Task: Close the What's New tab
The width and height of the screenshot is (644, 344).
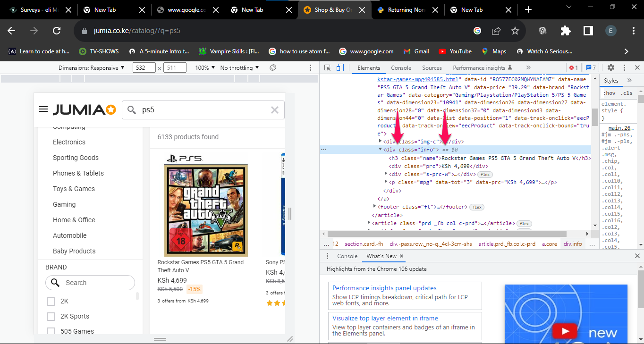Action: (x=402, y=256)
